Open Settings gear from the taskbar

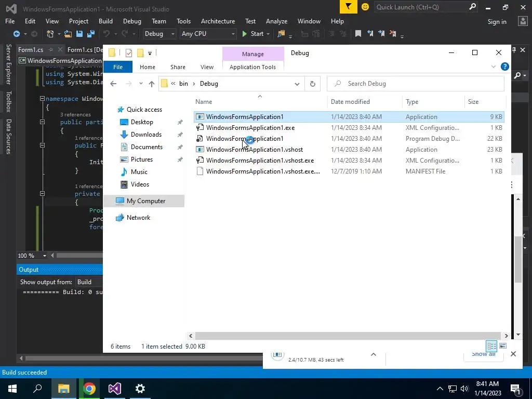tap(140, 389)
